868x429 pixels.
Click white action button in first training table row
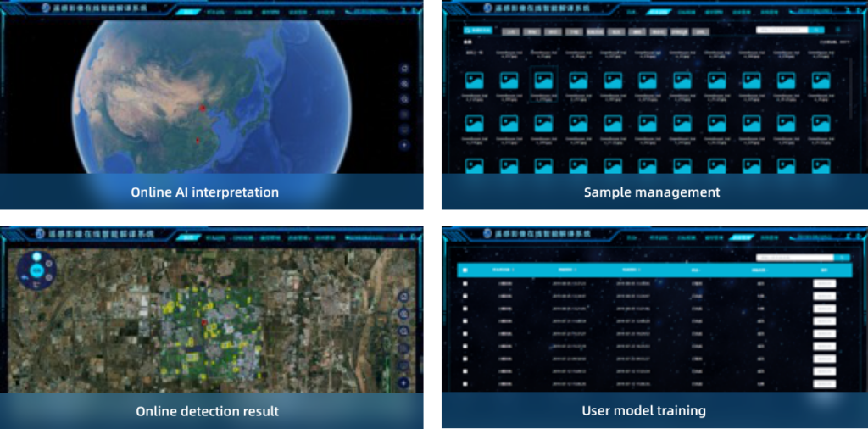click(x=824, y=283)
